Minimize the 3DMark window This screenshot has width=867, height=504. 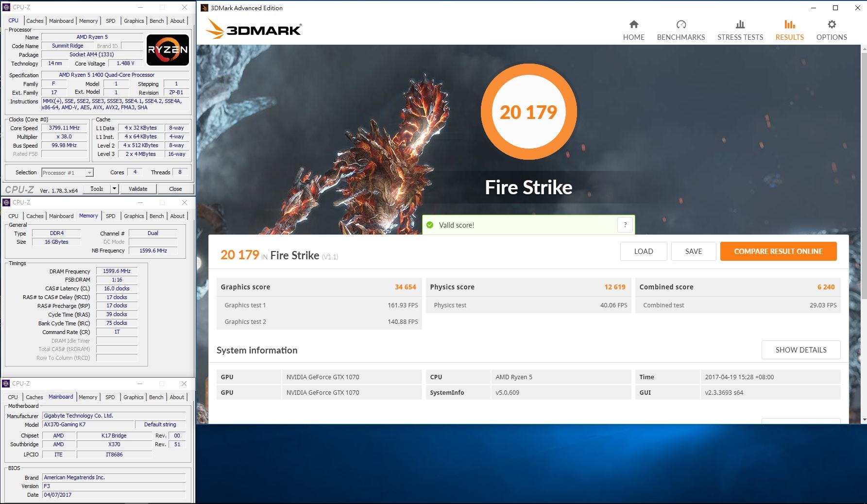(814, 8)
